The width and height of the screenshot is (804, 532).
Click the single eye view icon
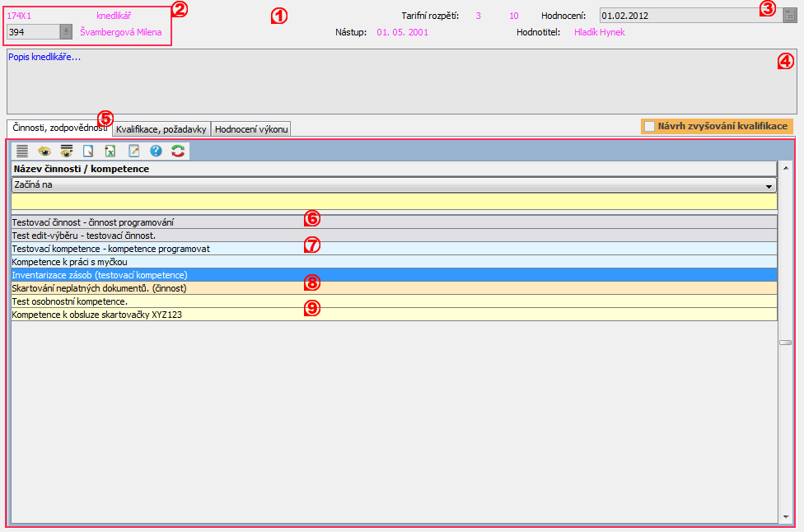coord(44,151)
